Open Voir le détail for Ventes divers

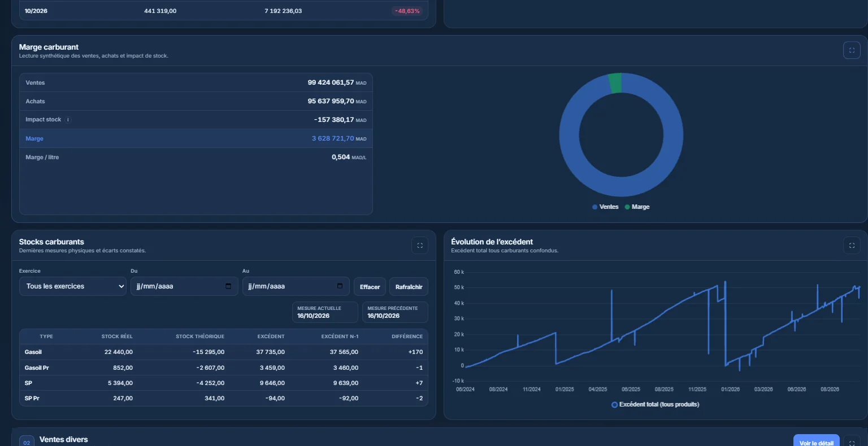[816, 441]
